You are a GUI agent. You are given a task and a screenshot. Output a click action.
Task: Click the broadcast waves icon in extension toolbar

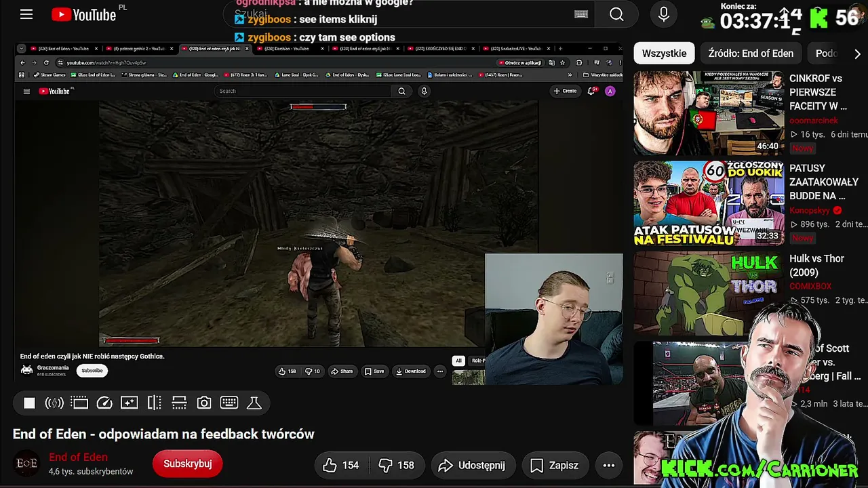pyautogui.click(x=54, y=403)
